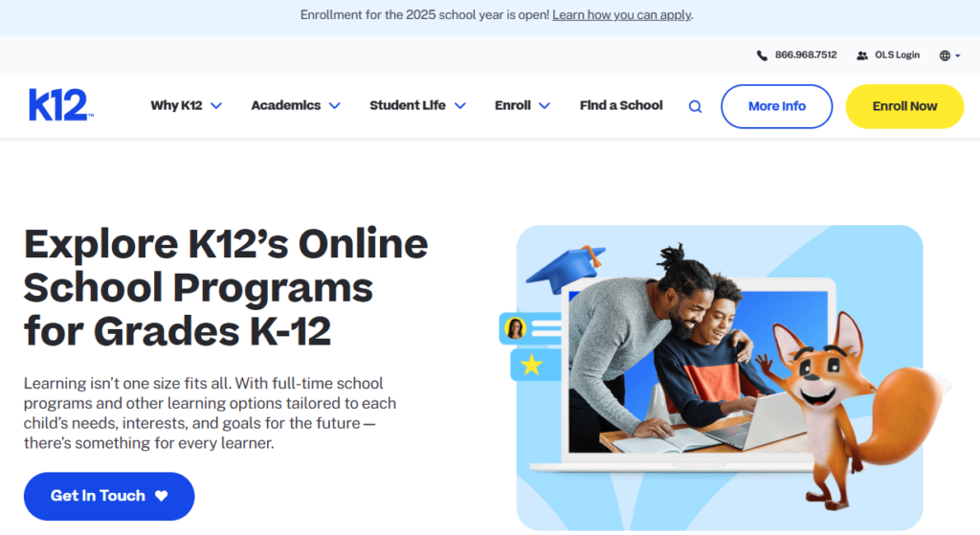Screen dimensions: 980x535
Task: Click the heart icon on Get In Touch
Action: [x=161, y=496]
